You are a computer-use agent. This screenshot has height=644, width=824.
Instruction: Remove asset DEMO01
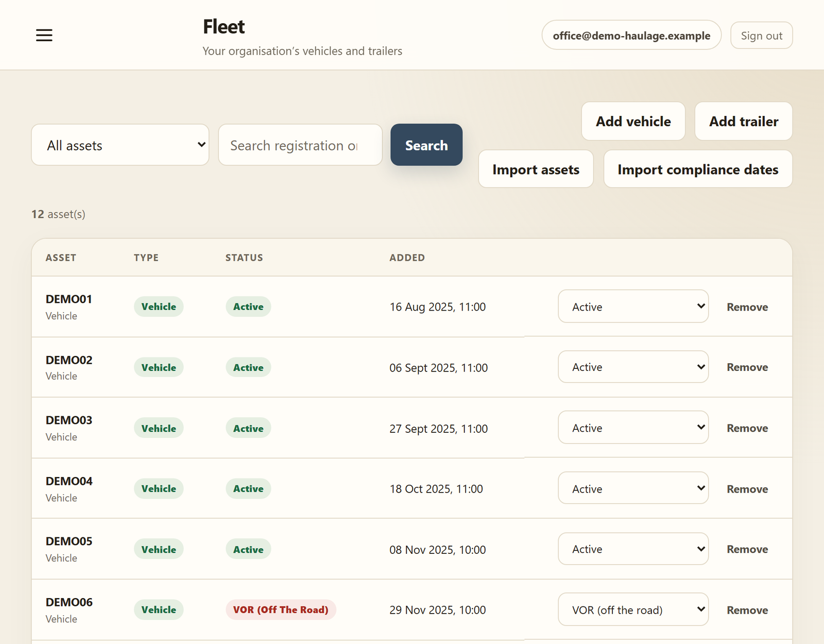pyautogui.click(x=747, y=307)
